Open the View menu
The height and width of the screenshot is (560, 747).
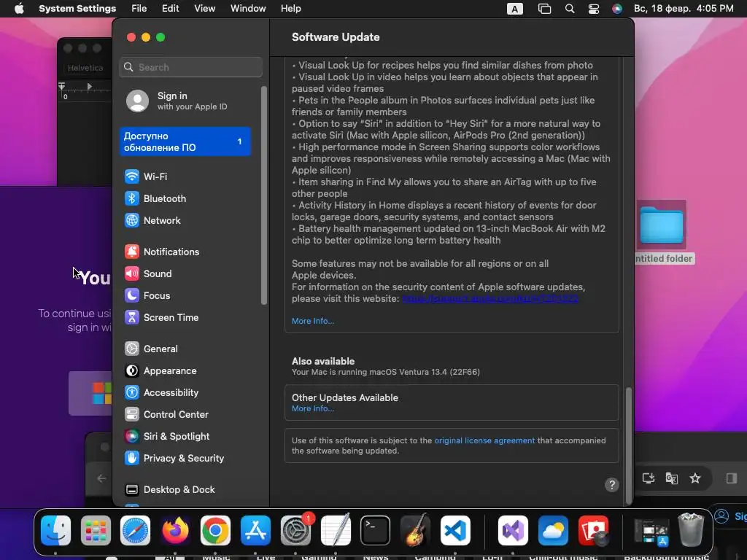point(205,9)
